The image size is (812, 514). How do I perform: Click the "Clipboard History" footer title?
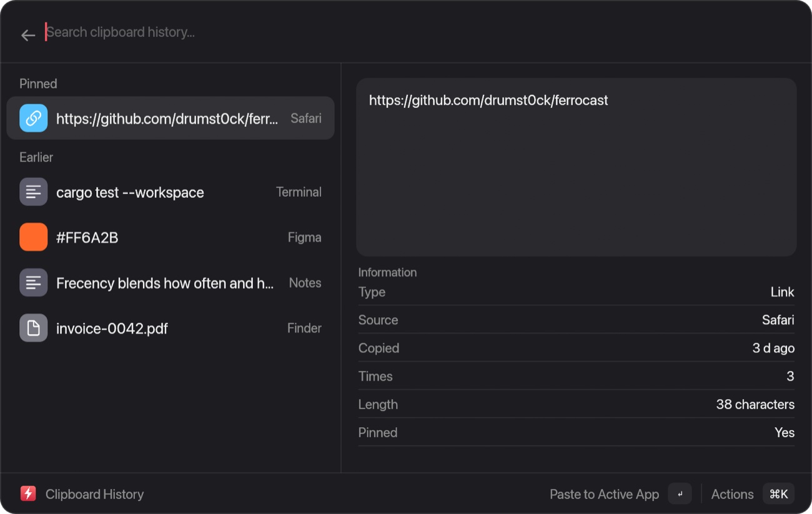[94, 495]
